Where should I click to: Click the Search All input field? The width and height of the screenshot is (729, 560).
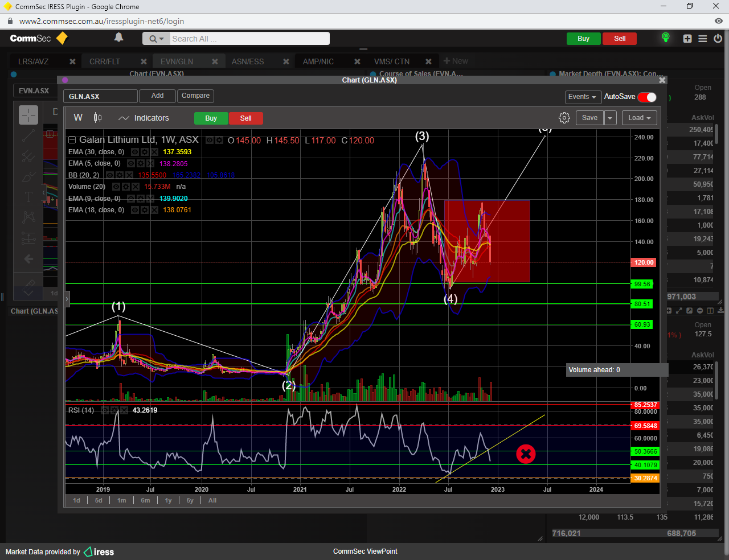(x=249, y=39)
